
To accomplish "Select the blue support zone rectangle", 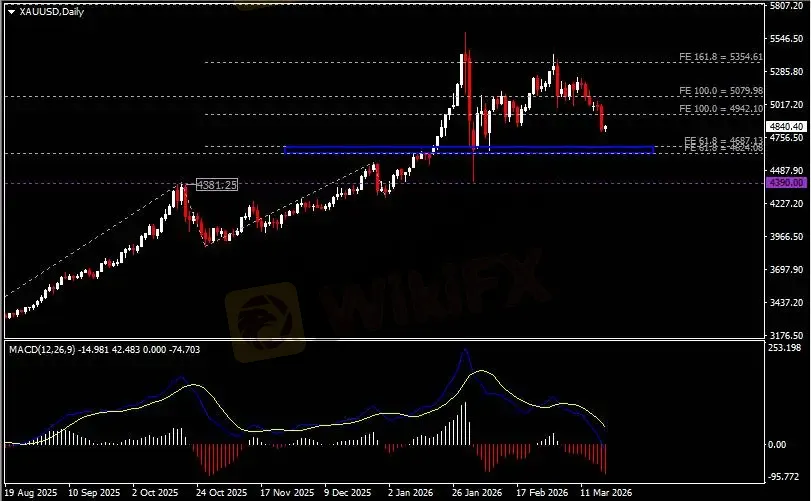I will (x=469, y=150).
